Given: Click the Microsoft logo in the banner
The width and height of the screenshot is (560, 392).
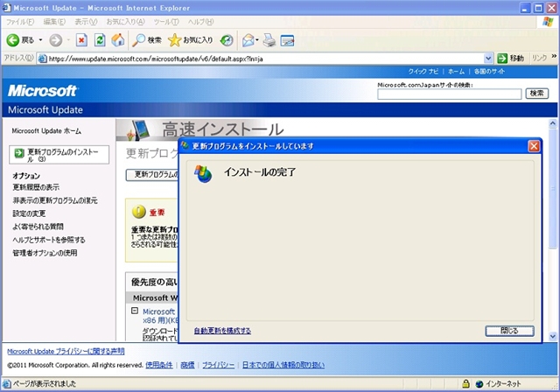Looking at the screenshot, I should [42, 91].
